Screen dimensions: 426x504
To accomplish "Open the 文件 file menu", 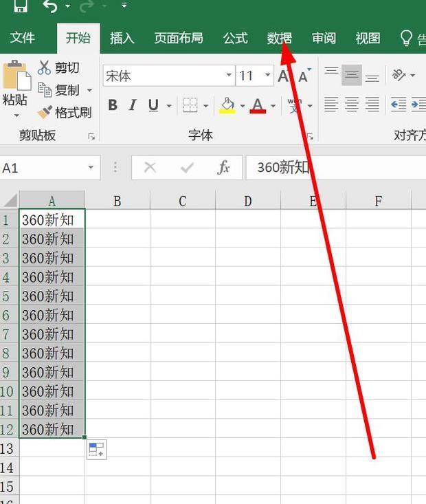I will pyautogui.click(x=22, y=38).
